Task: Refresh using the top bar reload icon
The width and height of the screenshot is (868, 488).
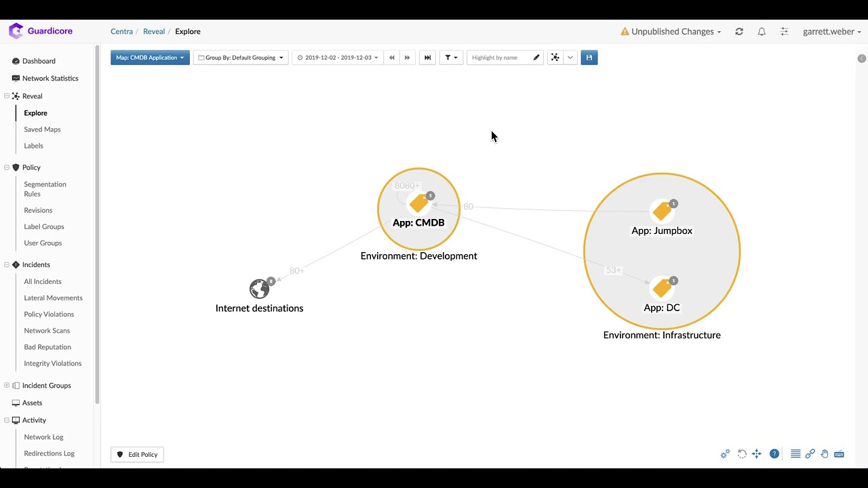Action: [739, 32]
